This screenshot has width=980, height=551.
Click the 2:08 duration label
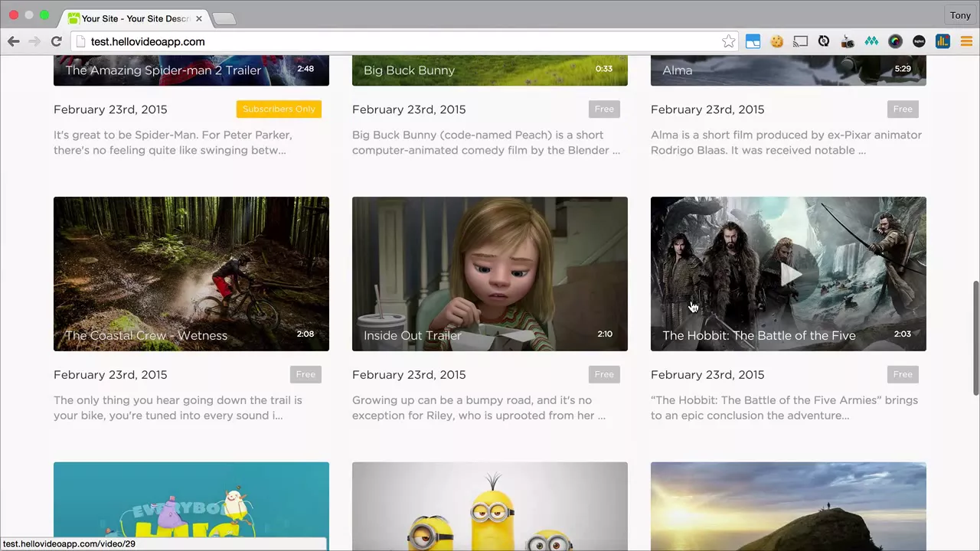pyautogui.click(x=305, y=334)
